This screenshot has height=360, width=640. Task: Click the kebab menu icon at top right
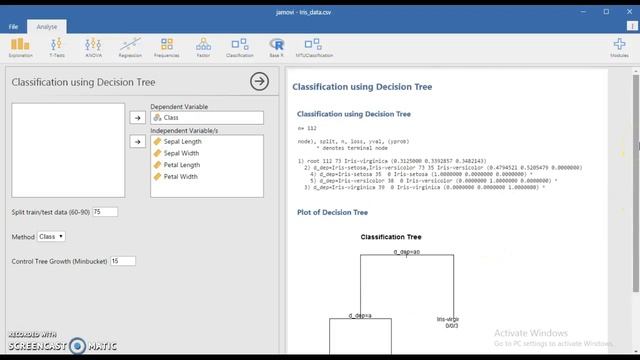632,26
